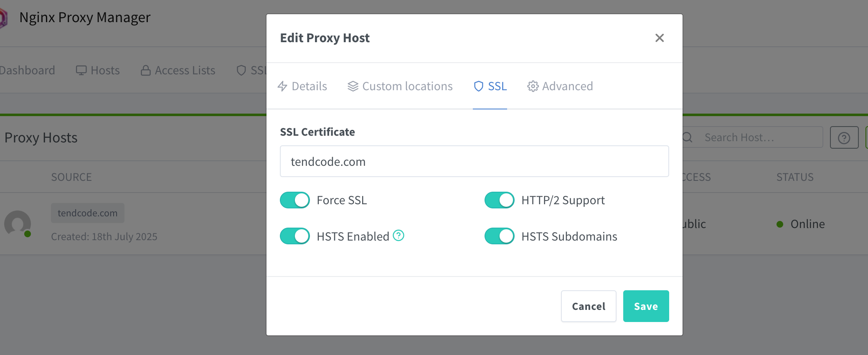This screenshot has height=355, width=868.
Task: Click the Advanced gear icon
Action: [533, 86]
